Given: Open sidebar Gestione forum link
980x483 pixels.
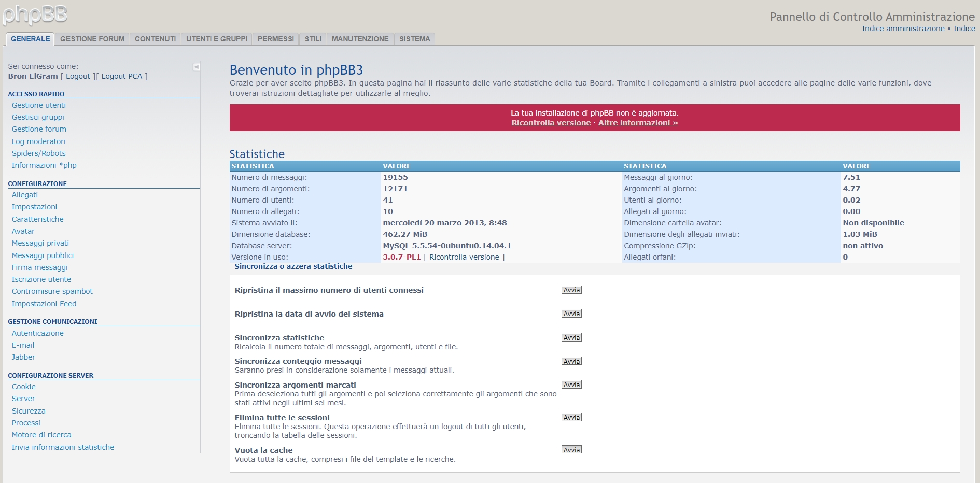Looking at the screenshot, I should [x=39, y=129].
